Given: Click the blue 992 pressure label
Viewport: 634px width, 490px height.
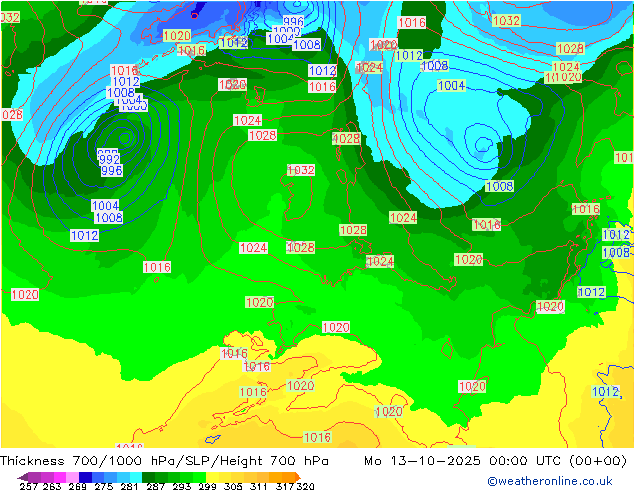Looking at the screenshot, I should 110,159.
